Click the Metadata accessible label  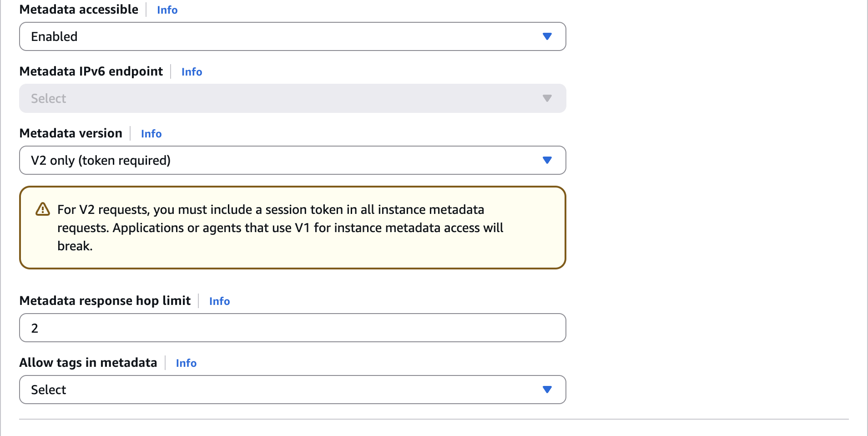tap(79, 10)
